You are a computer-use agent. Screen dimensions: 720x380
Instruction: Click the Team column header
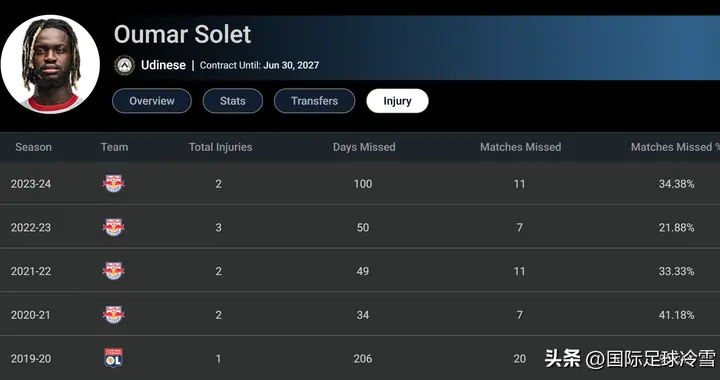[x=114, y=147]
